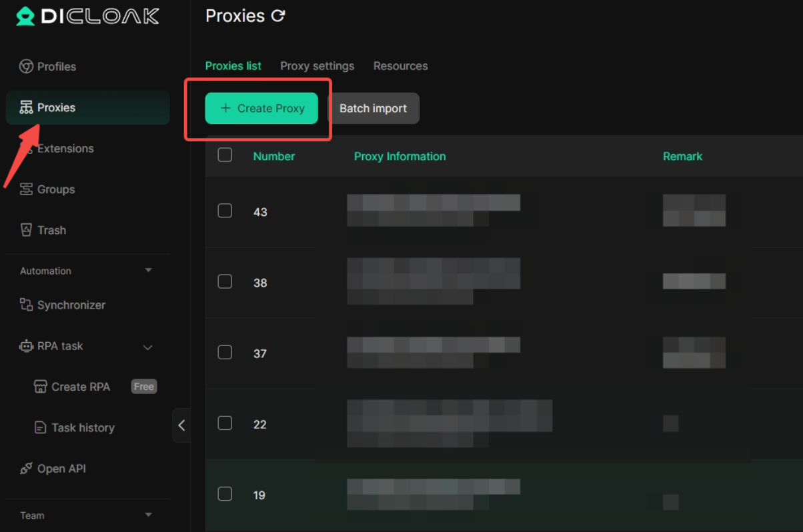Switch to the Proxies list tab
The width and height of the screenshot is (803, 532).
233,66
